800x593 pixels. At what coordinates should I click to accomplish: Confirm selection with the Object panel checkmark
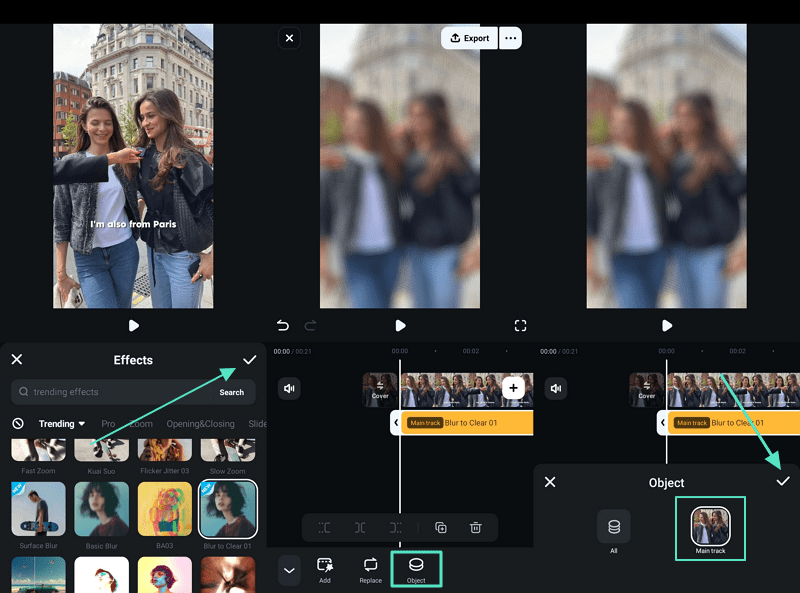click(783, 481)
